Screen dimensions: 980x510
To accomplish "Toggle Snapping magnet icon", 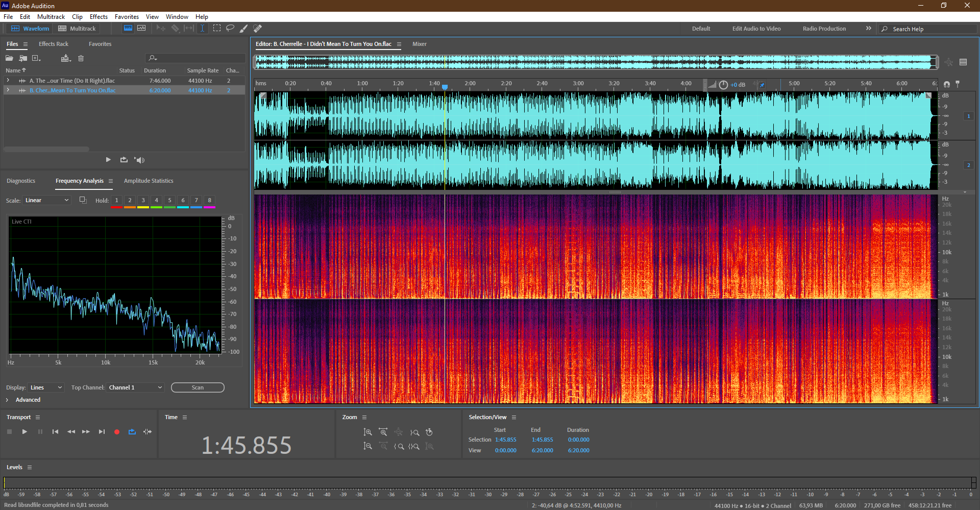I will 947,84.
